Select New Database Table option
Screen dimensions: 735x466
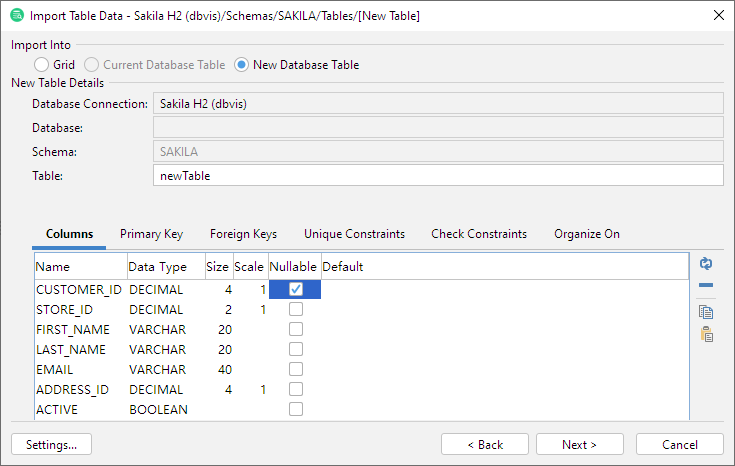coord(242,65)
